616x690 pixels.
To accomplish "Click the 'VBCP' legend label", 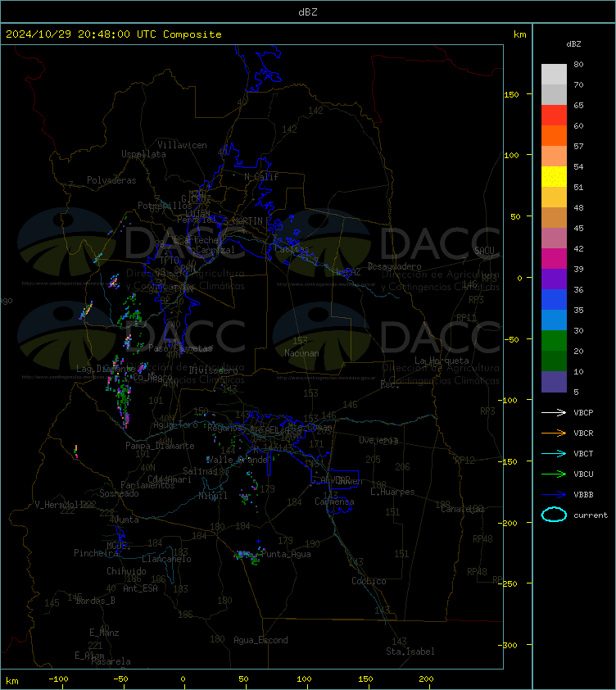I will point(583,412).
